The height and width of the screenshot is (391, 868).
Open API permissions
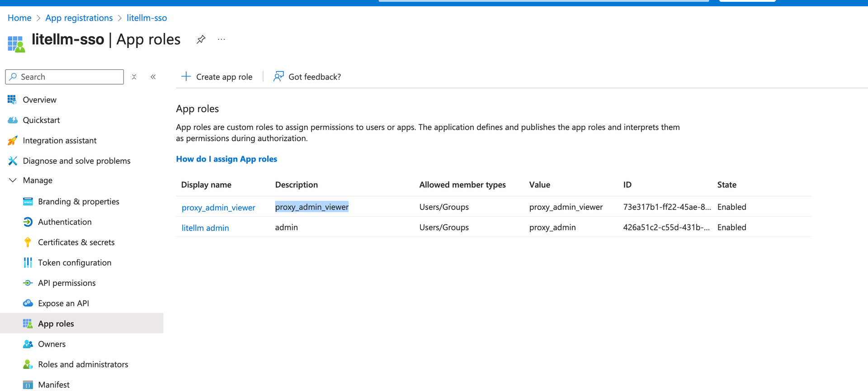[67, 283]
